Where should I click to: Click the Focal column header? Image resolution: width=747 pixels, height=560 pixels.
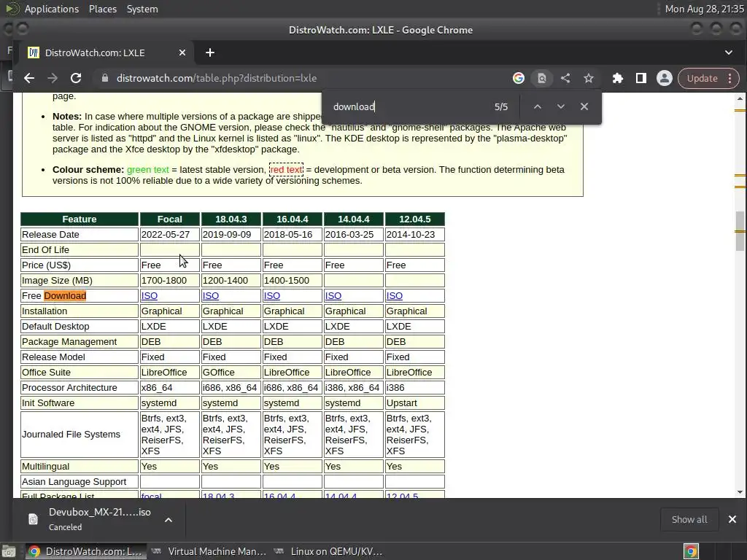(x=169, y=219)
